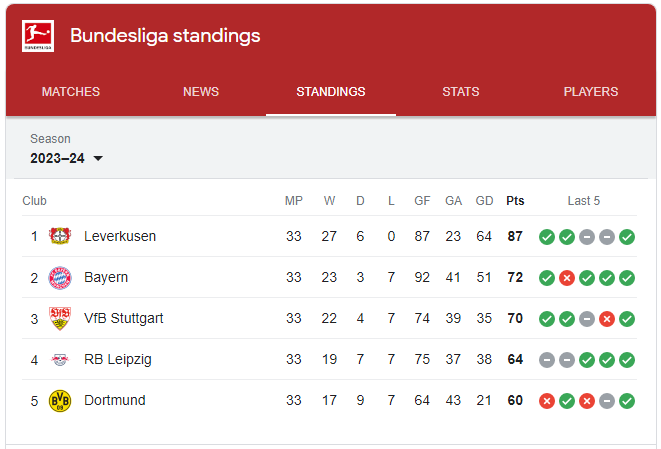Click Leverkusen's first grey draw icon
The height and width of the screenshot is (449, 661).
587,237
